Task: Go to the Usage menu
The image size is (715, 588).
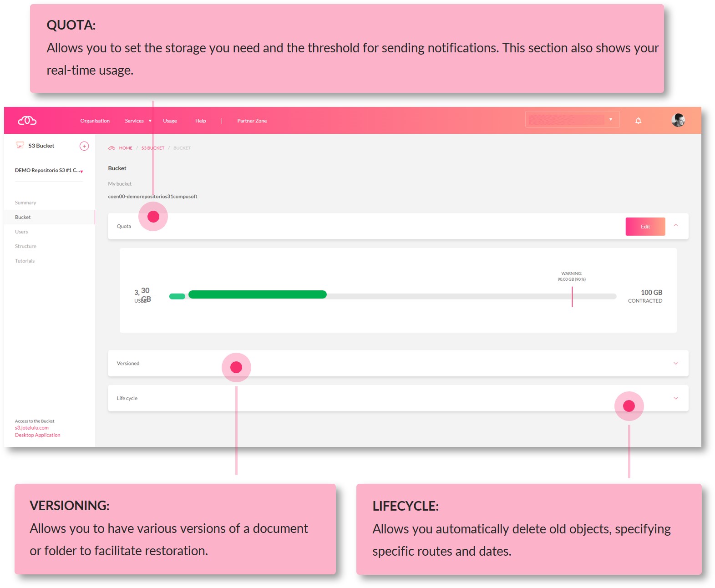Action: pyautogui.click(x=170, y=121)
